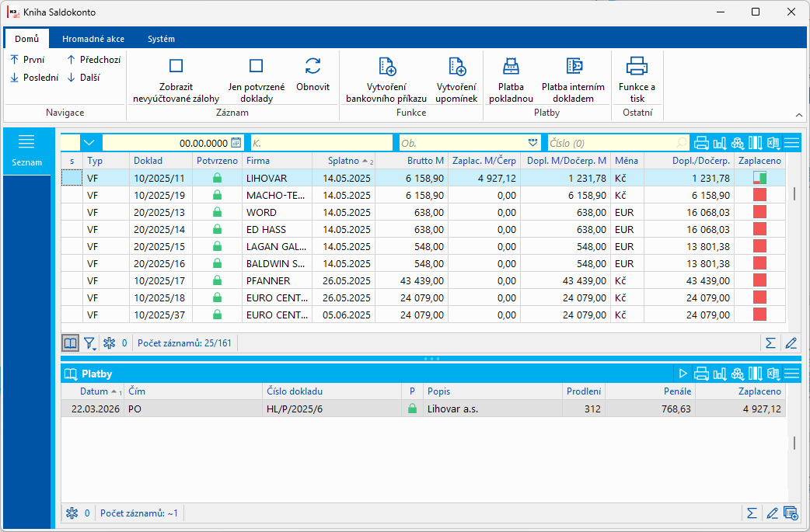This screenshot has width=810, height=532.
Task: Click Počet záznamů: 25/161 status text
Action: 184,343
